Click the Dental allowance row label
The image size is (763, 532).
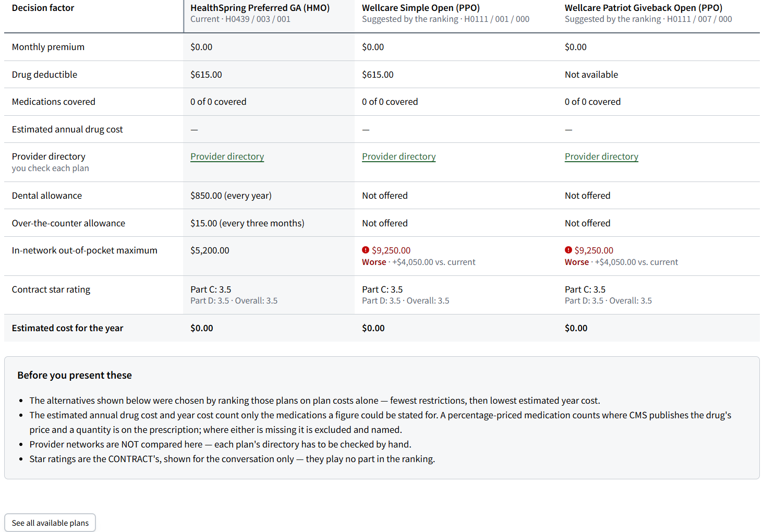tap(47, 196)
